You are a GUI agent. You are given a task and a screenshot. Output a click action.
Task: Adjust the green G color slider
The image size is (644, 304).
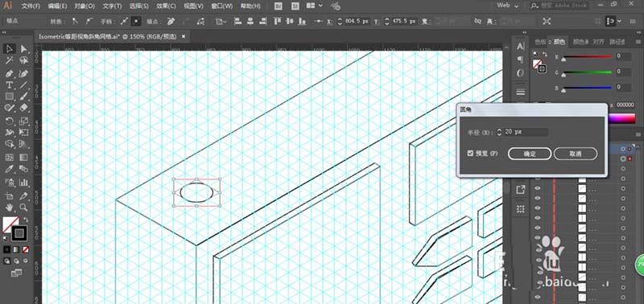point(588,72)
